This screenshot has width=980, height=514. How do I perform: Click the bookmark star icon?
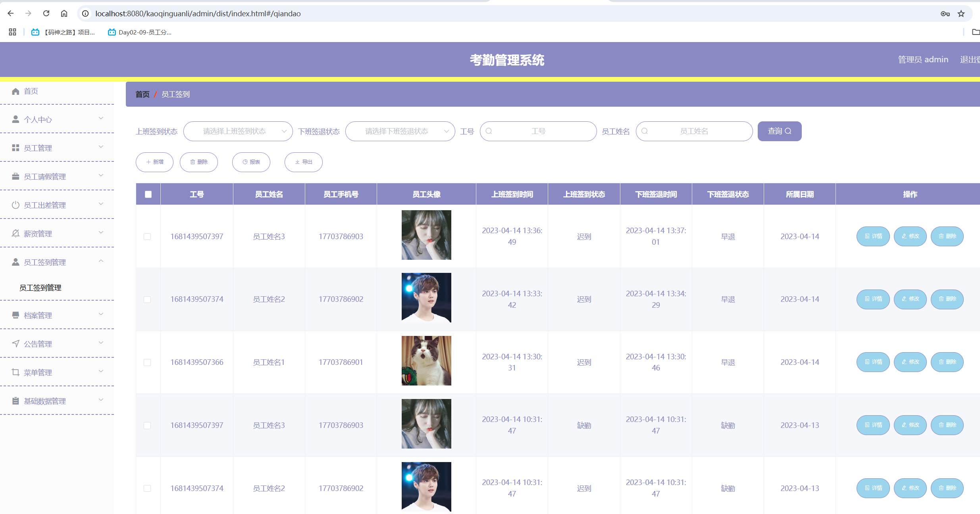[961, 13]
